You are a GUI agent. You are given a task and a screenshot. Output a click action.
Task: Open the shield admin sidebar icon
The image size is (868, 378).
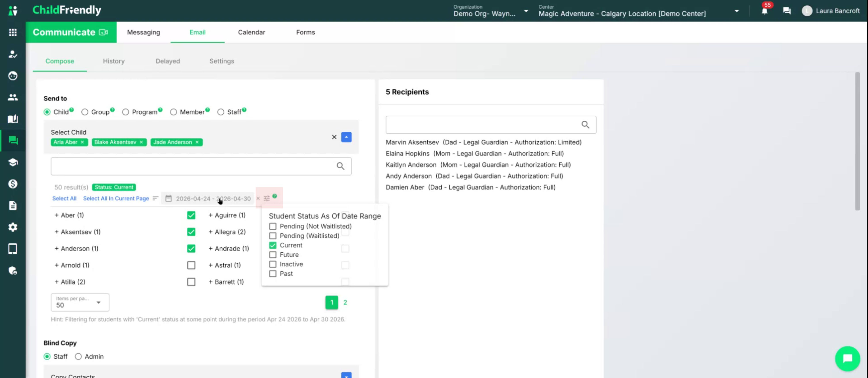click(13, 270)
